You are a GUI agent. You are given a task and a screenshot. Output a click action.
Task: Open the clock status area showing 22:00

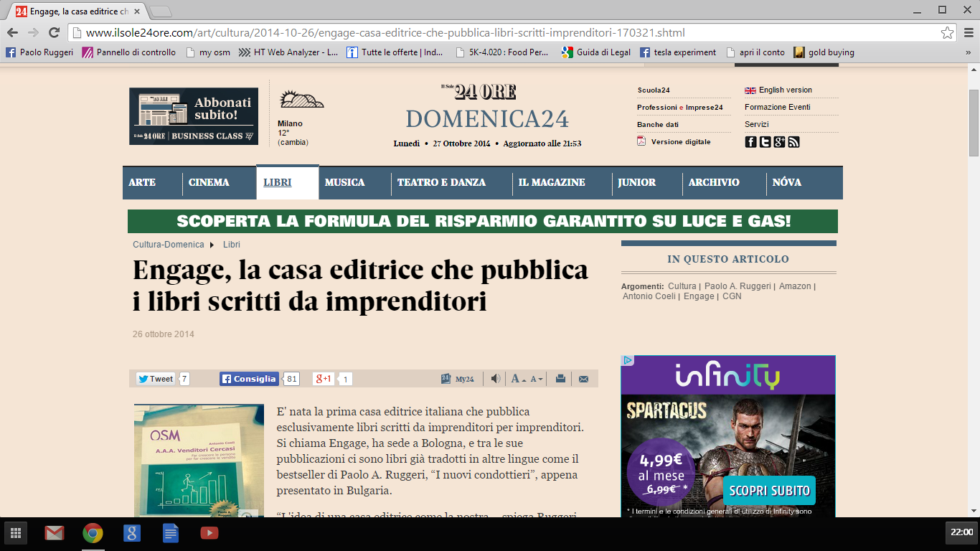tap(961, 532)
